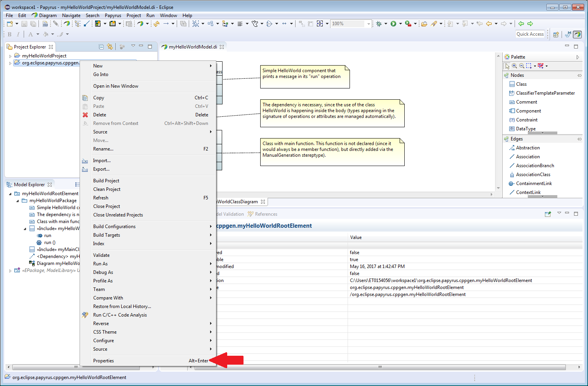Activate the Palette select arrow tool
This screenshot has height=386, width=588.
507,66
